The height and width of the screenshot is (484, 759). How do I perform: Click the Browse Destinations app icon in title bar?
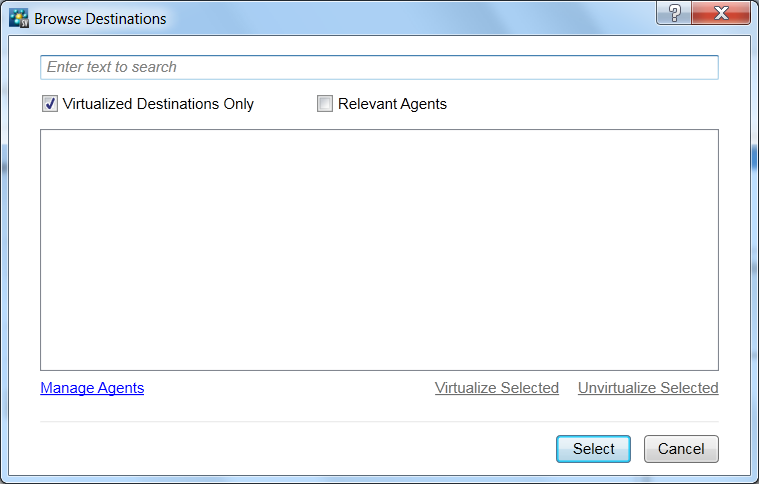(x=19, y=18)
